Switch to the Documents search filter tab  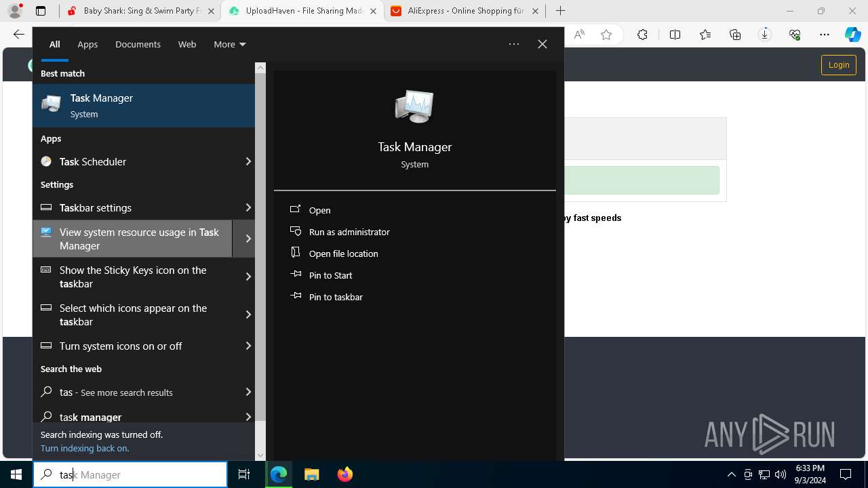[x=138, y=44]
